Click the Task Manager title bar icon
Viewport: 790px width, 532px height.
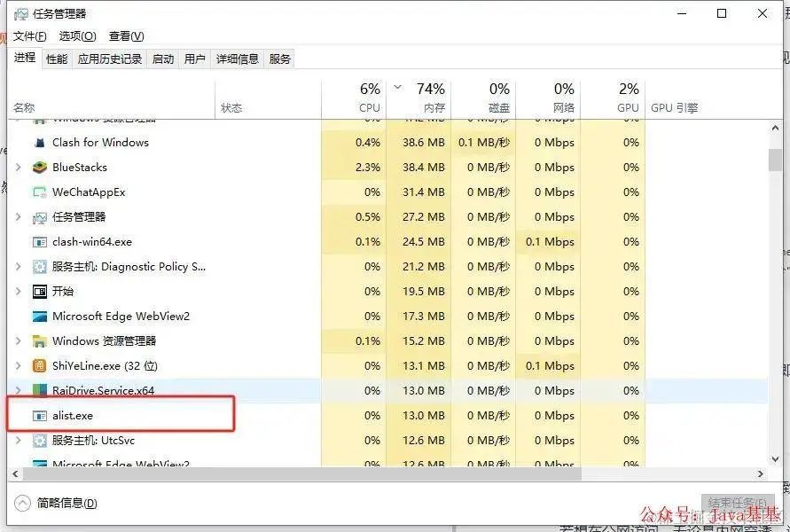20,13
